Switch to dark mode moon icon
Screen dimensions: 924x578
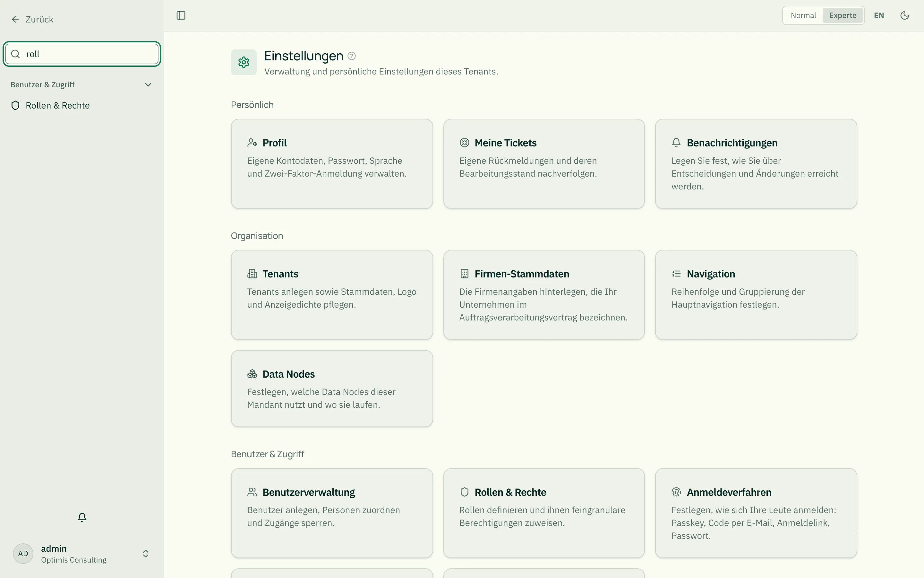coord(904,15)
